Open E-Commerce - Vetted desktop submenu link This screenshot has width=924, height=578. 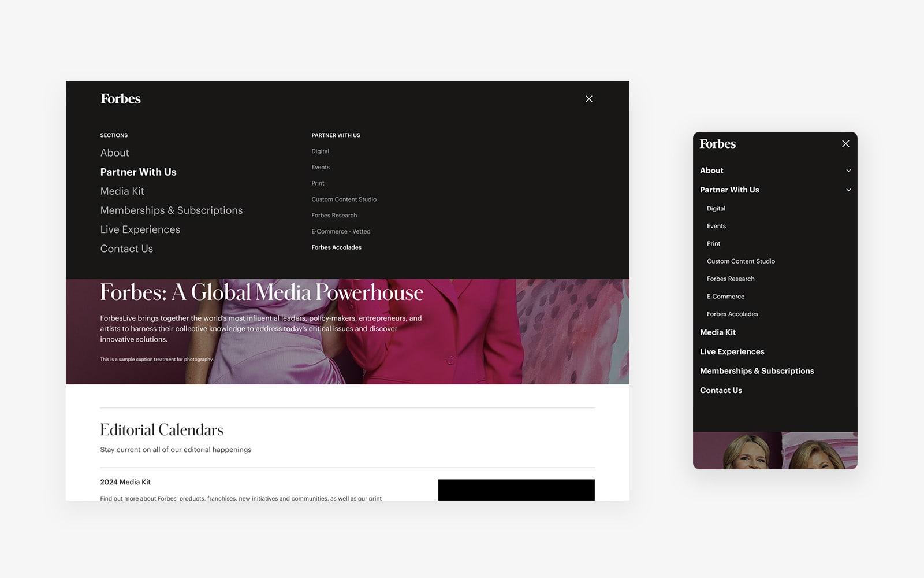(341, 231)
